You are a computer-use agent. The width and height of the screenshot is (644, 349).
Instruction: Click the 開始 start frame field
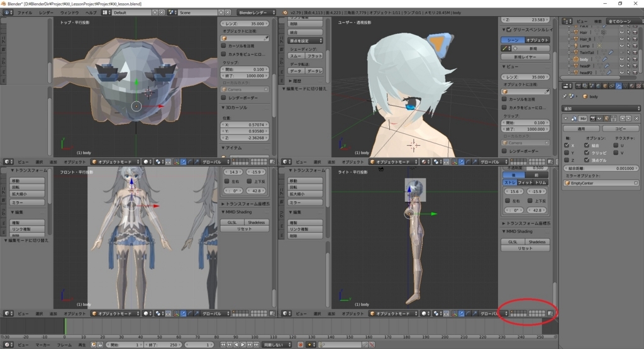(x=125, y=345)
